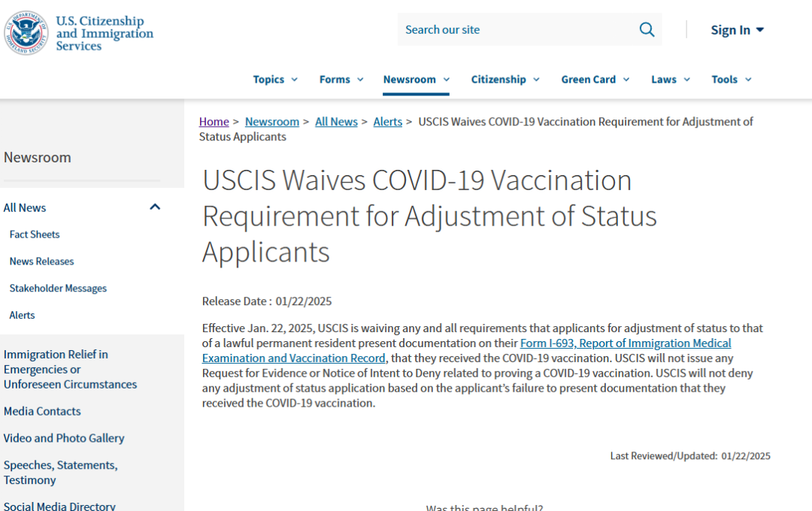
Task: Open the Tools menu
Action: pyautogui.click(x=732, y=79)
